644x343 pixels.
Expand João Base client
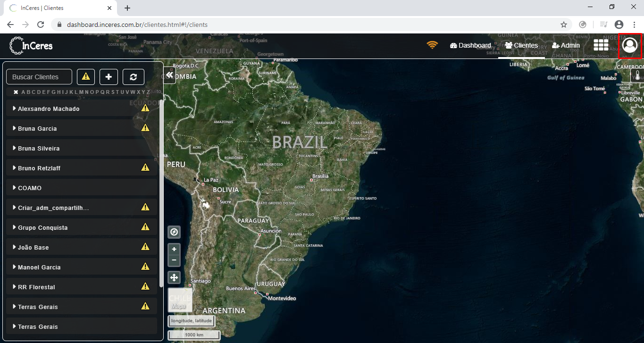pos(15,247)
